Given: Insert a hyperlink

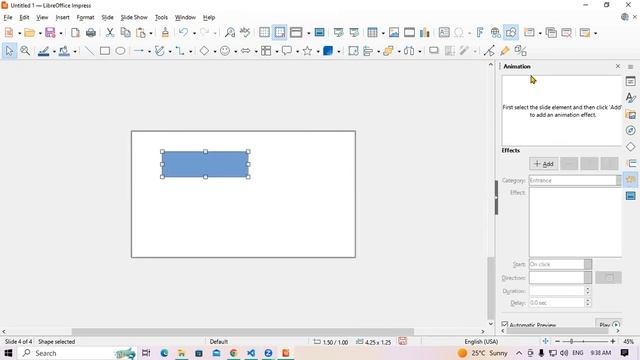Looking at the screenshot, I should [496, 33].
